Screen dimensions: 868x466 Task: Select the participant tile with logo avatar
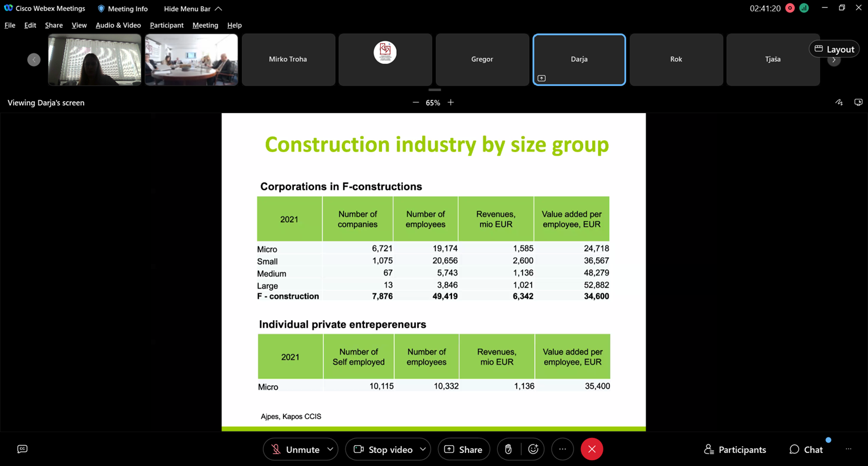(385, 59)
